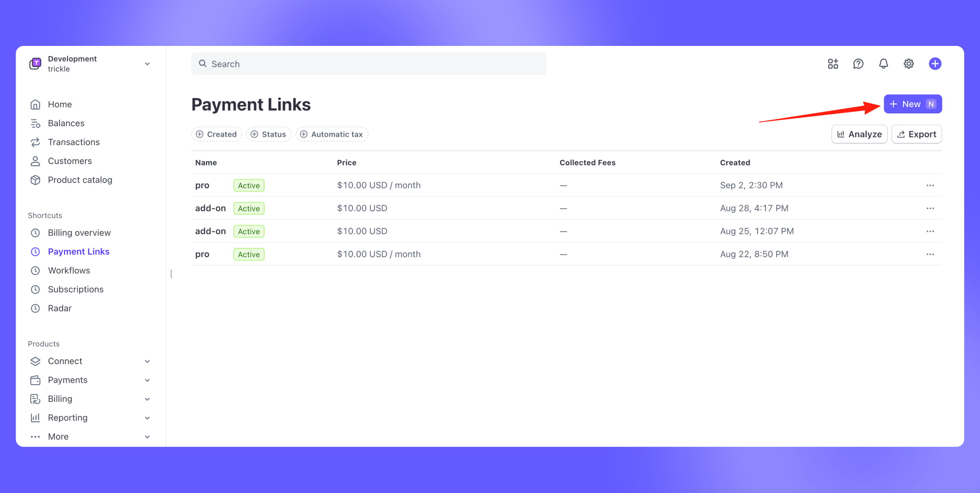Add the Created filter
Screen dimensions: 980x493
tap(216, 134)
